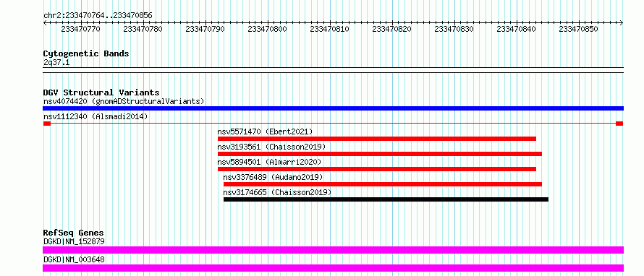This screenshot has height=276, width=644.
Task: Click the red nsv5571470 variant bar
Action: 376,139
